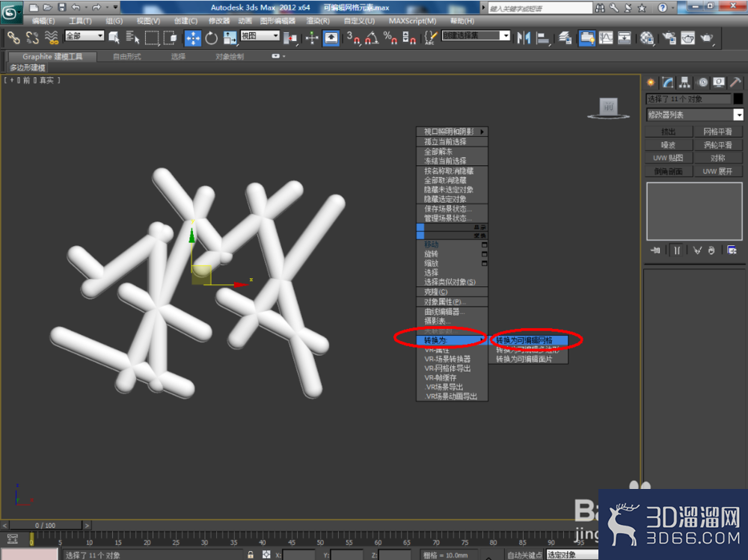The height and width of the screenshot is (560, 748).
Task: Toggle Spinner Snap
Action: tap(409, 37)
